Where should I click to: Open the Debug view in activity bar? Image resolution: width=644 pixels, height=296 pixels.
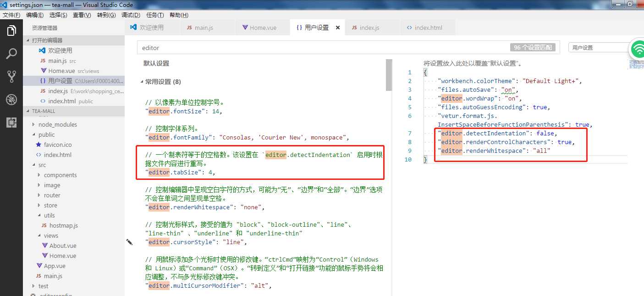point(11,100)
